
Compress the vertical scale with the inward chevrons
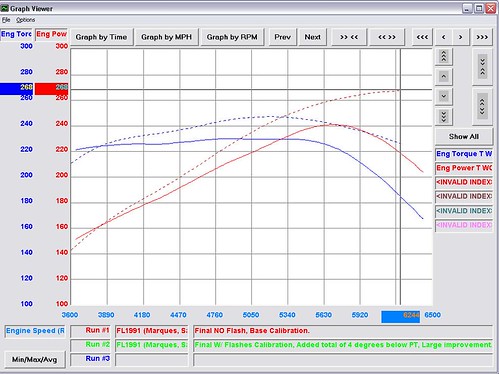(482, 67)
